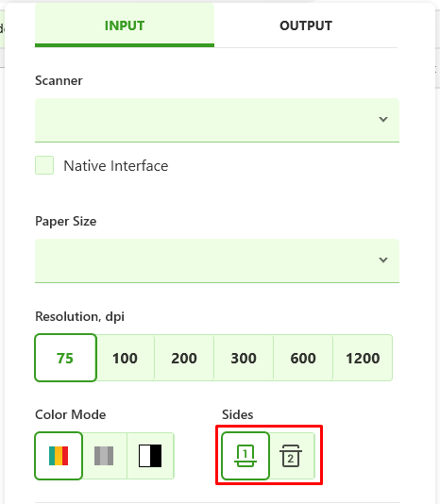The image size is (440, 504).
Task: Choose grayscale color mode icon
Action: (x=104, y=456)
